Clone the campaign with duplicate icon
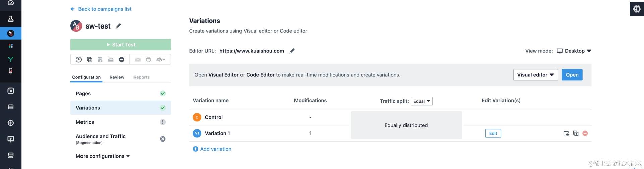 89,59
